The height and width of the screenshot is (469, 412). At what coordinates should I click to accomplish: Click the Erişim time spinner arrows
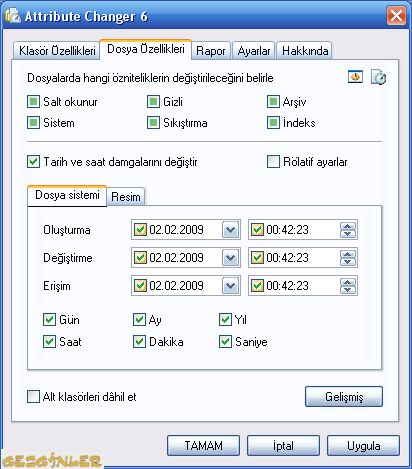348,286
